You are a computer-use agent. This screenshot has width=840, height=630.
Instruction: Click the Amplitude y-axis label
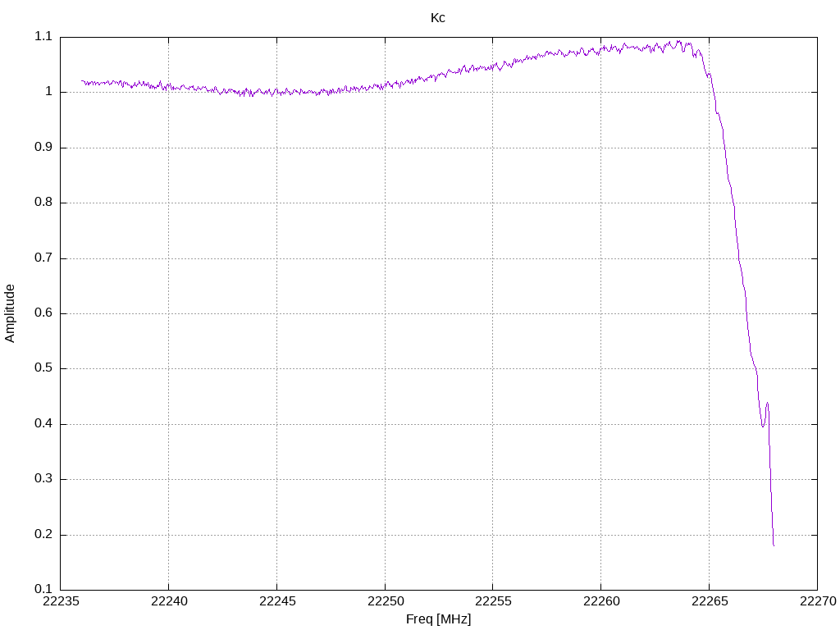[x=10, y=313]
